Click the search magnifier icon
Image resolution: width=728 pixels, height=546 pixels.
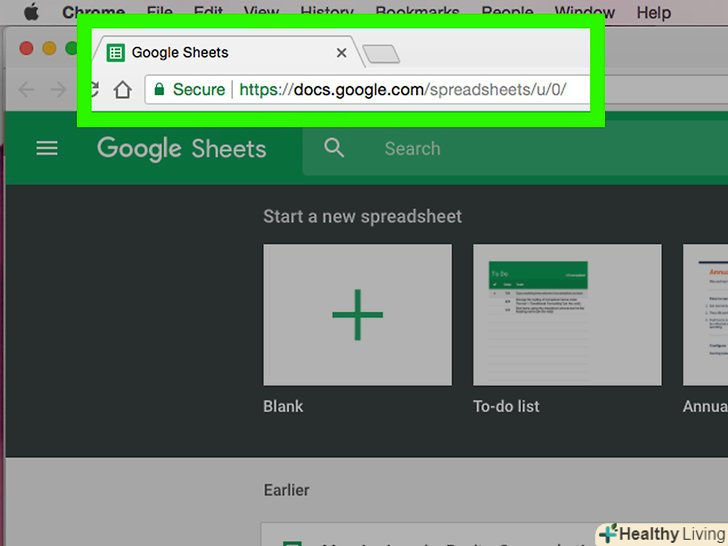click(x=334, y=149)
